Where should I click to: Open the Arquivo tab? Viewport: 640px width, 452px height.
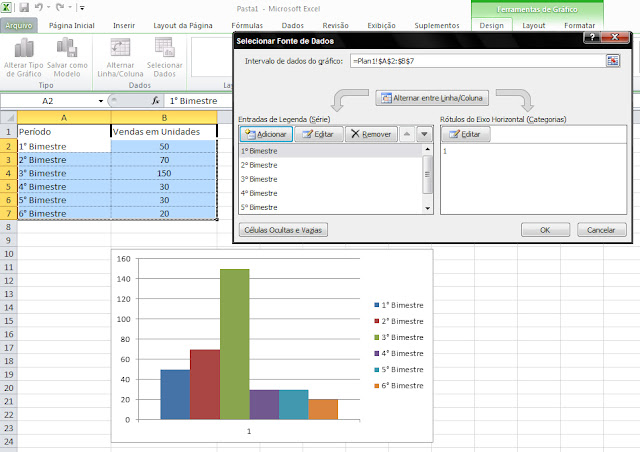click(x=19, y=25)
